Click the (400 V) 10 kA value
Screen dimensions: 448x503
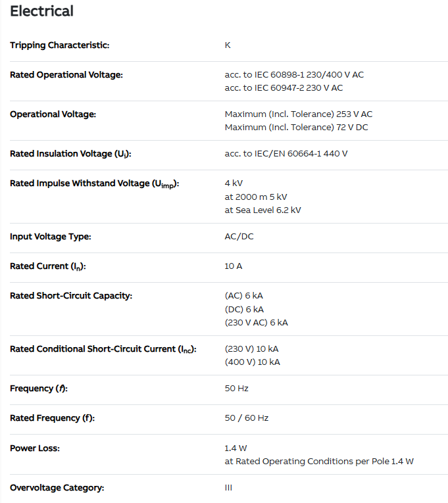(252, 362)
